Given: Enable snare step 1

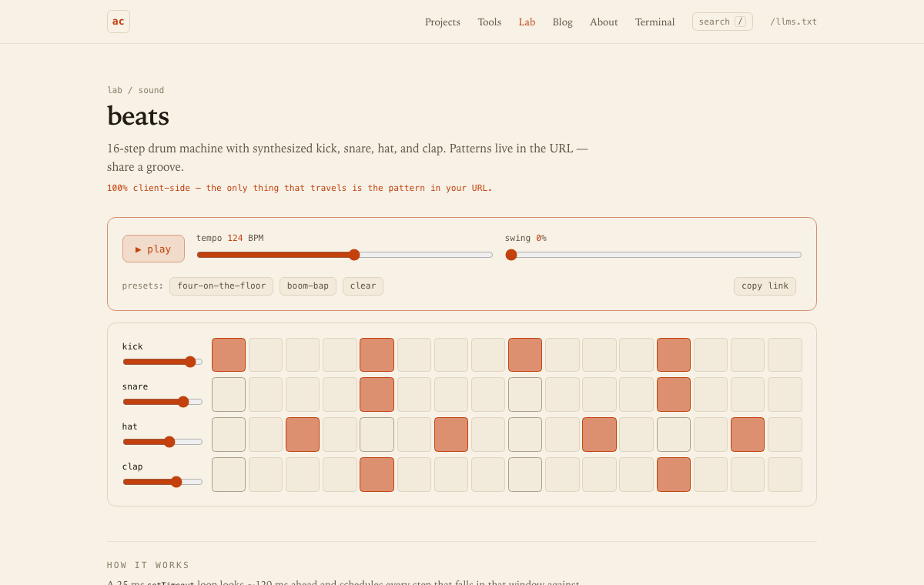Looking at the screenshot, I should (229, 394).
